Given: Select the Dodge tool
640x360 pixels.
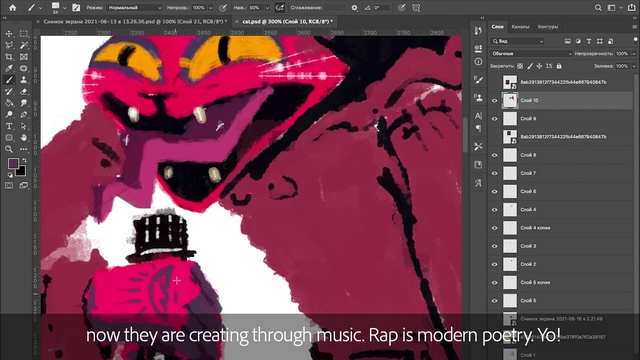Looking at the screenshot, I should tap(9, 115).
